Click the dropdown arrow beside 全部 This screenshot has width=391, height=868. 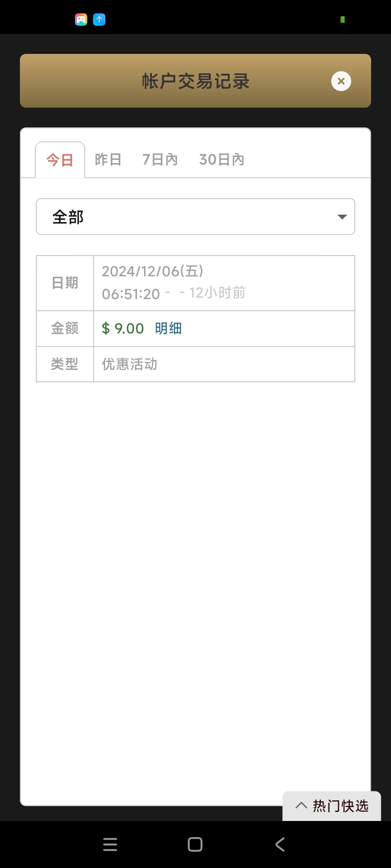pos(342,217)
